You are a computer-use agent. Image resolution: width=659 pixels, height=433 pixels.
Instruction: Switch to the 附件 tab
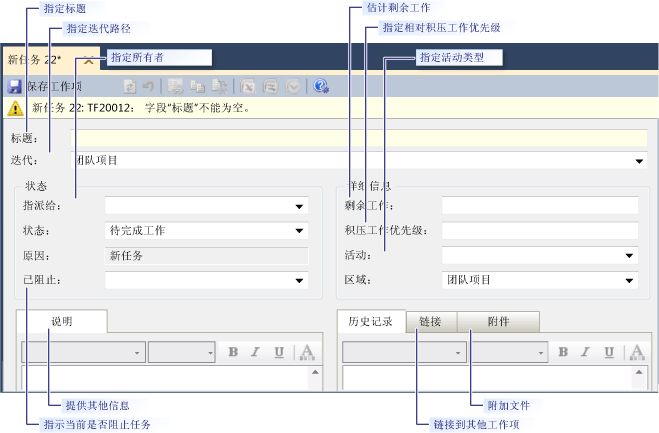[498, 322]
